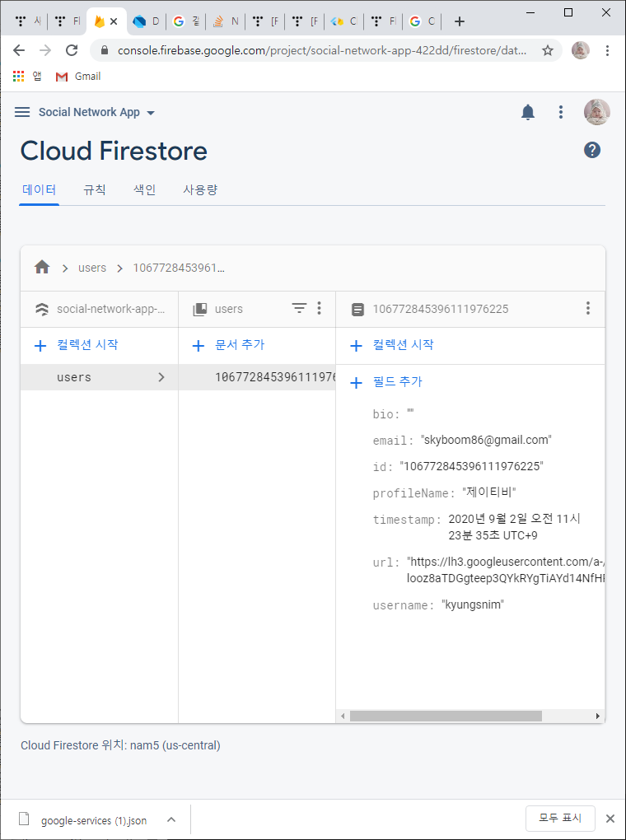626x840 pixels.
Task: Switch to 데이터 tab
Action: click(40, 189)
